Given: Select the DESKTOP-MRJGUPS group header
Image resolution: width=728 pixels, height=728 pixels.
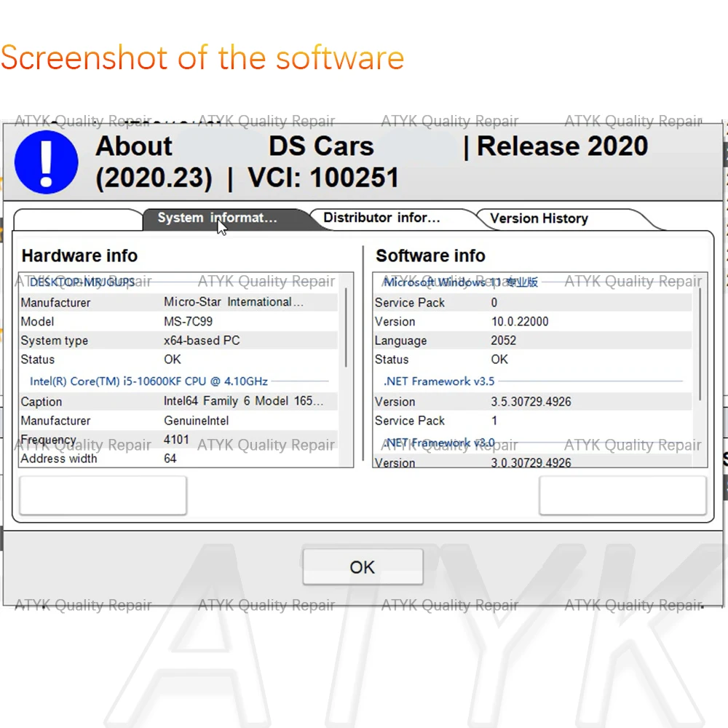Looking at the screenshot, I should (x=82, y=282).
